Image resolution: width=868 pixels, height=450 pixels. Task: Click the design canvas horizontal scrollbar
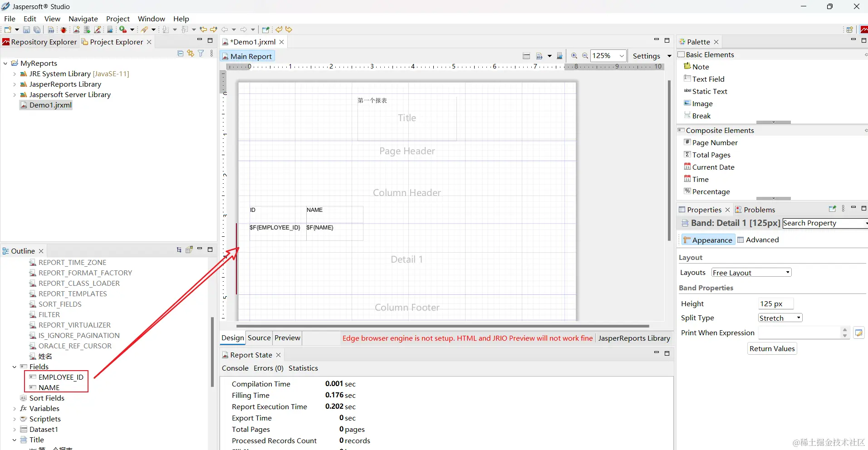pyautogui.click(x=442, y=326)
